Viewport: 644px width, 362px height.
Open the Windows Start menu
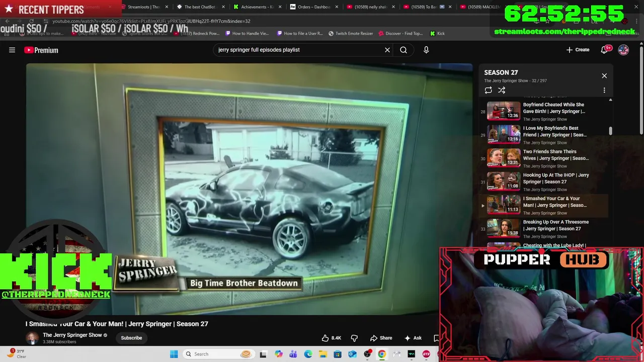pyautogui.click(x=174, y=354)
